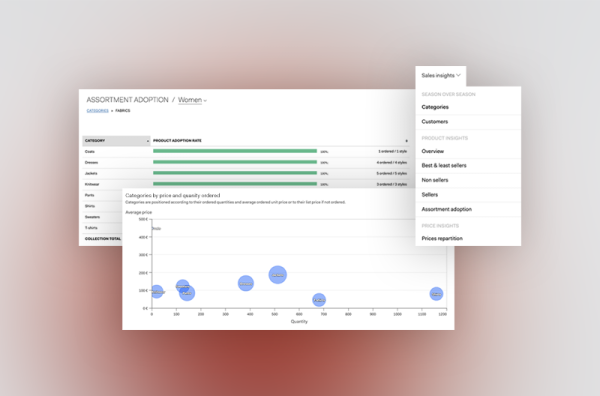
Task: Select Sellers menu entry
Action: [x=430, y=195]
